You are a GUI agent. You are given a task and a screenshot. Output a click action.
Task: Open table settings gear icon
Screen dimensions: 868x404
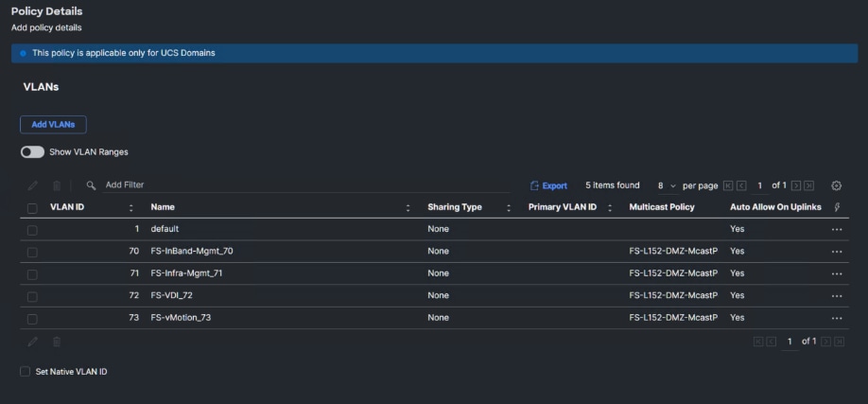(x=836, y=185)
